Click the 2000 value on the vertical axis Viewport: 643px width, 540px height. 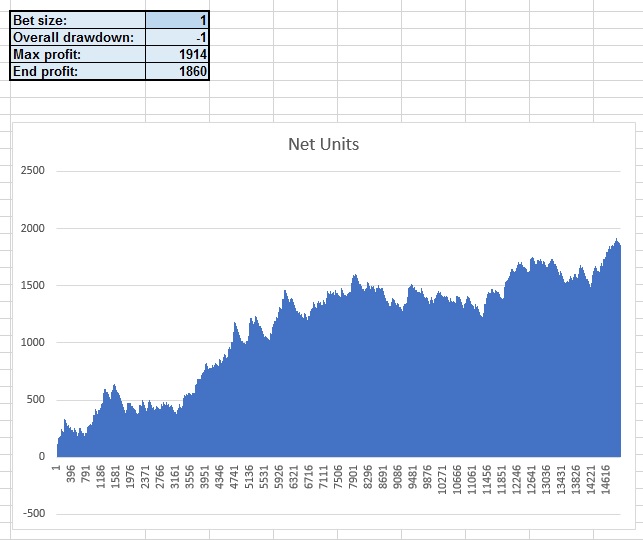(x=32, y=228)
